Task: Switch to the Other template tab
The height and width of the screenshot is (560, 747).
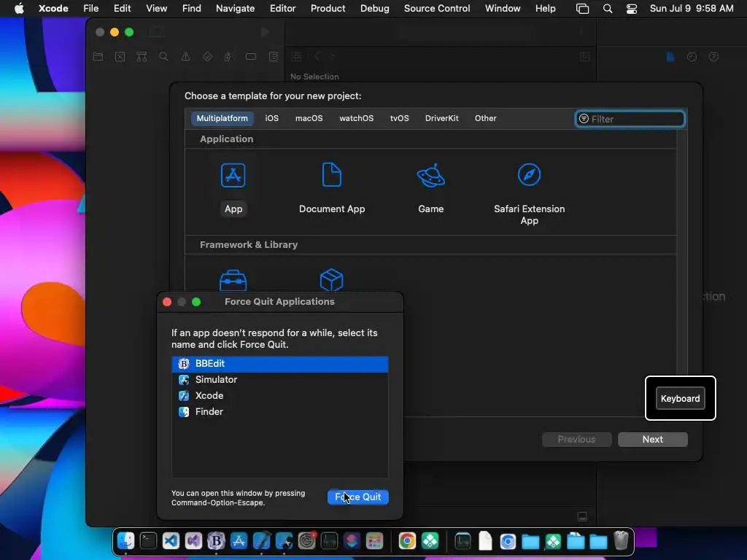Action: 485,118
